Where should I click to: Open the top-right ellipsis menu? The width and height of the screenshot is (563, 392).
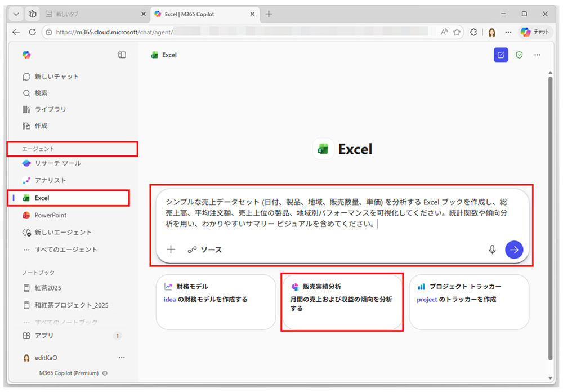(x=538, y=55)
